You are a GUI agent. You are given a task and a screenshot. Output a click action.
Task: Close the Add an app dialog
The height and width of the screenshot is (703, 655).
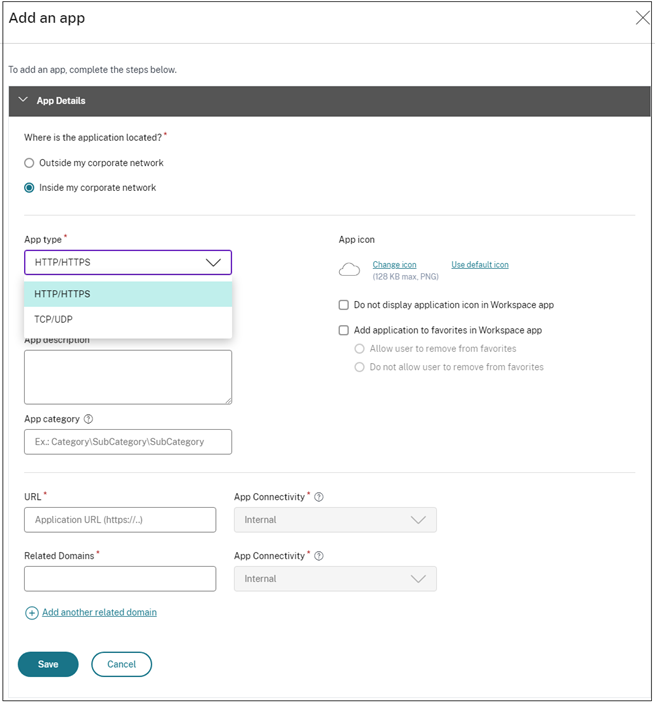point(643,18)
